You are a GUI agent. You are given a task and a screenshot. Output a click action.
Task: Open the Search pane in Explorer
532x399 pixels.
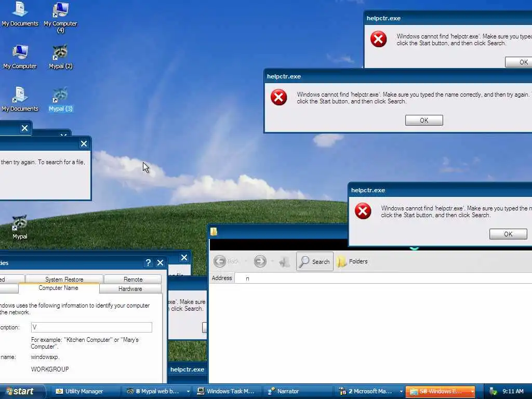pos(314,261)
